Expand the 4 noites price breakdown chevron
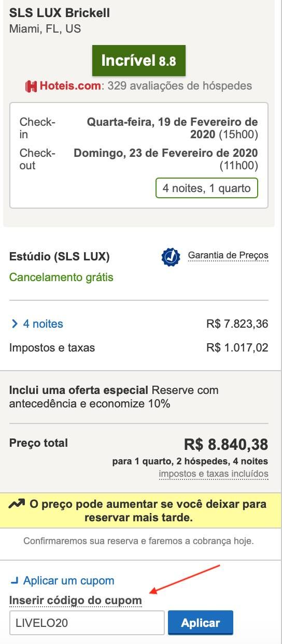282x644 pixels. (x=15, y=324)
